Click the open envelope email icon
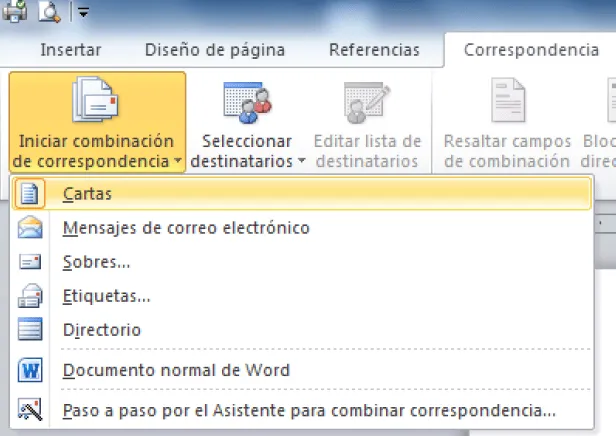The image size is (616, 436). point(30,227)
